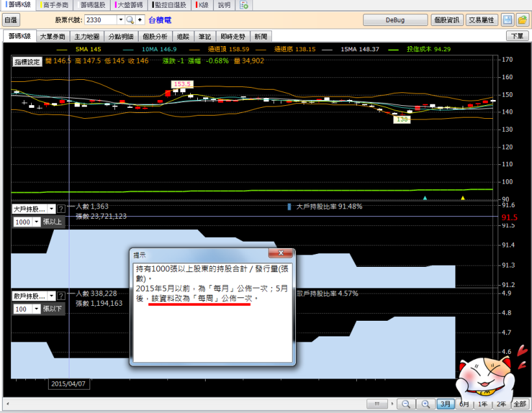This screenshot has width=532, height=413.
Task: Switch time range to 全部
Action: point(520,404)
